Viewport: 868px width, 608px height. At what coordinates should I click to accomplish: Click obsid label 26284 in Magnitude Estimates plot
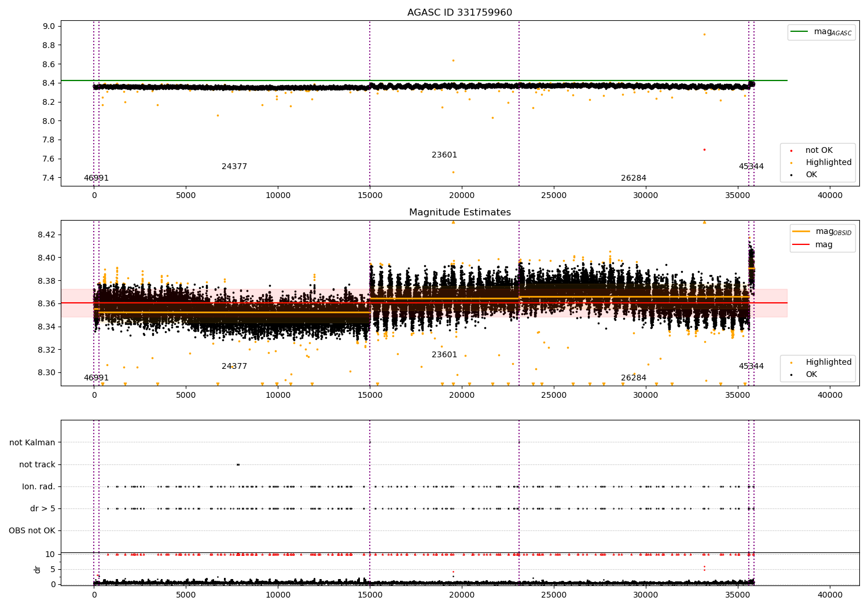(x=634, y=378)
